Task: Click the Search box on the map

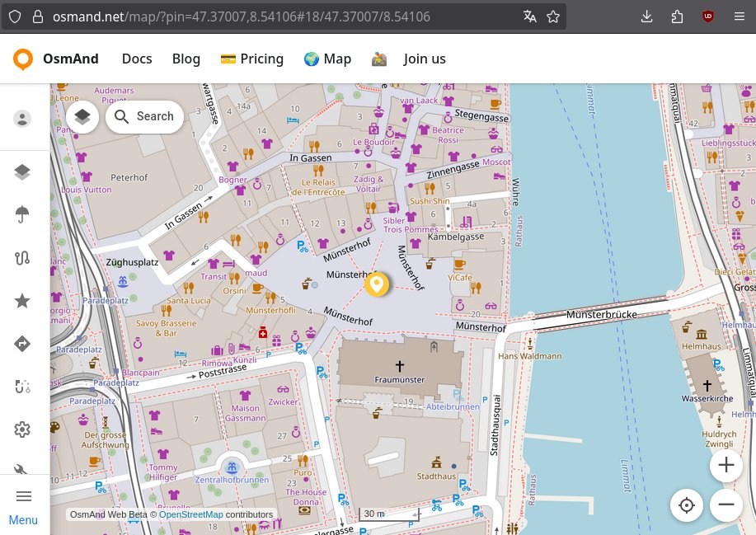Action: pos(145,117)
